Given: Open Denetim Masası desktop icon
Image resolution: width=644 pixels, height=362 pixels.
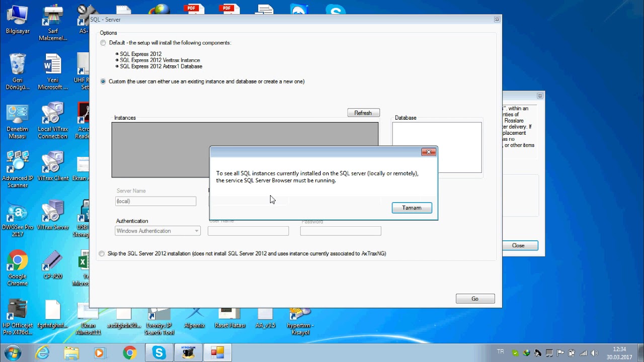Looking at the screenshot, I should tap(18, 121).
